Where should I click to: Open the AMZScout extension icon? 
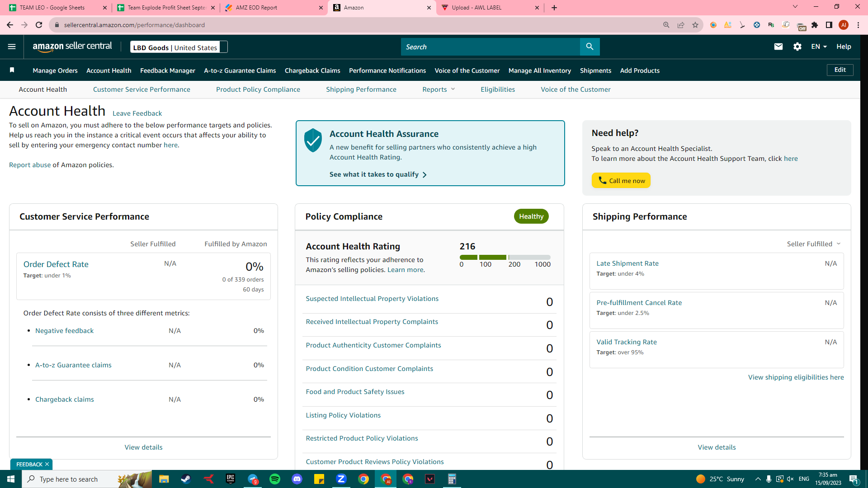tap(728, 25)
